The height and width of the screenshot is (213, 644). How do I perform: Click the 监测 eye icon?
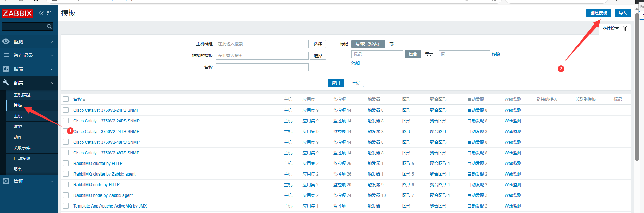coord(6,41)
